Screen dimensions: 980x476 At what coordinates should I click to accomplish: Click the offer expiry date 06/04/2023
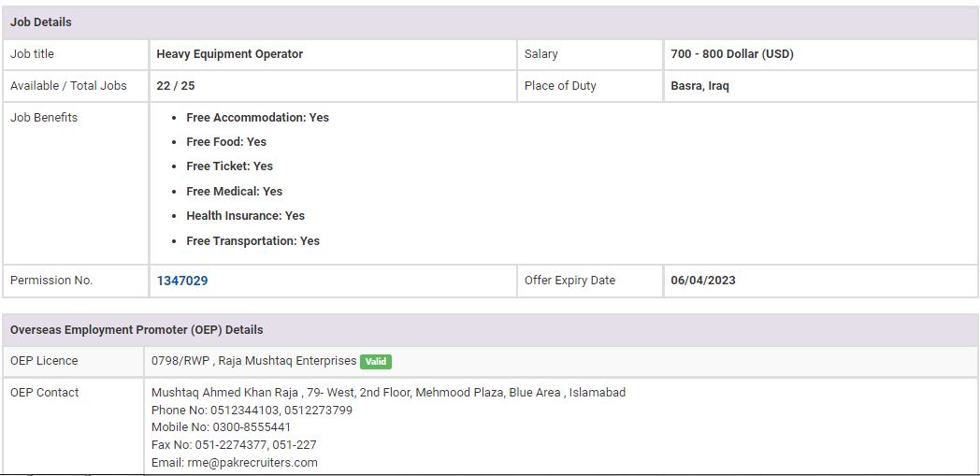[703, 281]
